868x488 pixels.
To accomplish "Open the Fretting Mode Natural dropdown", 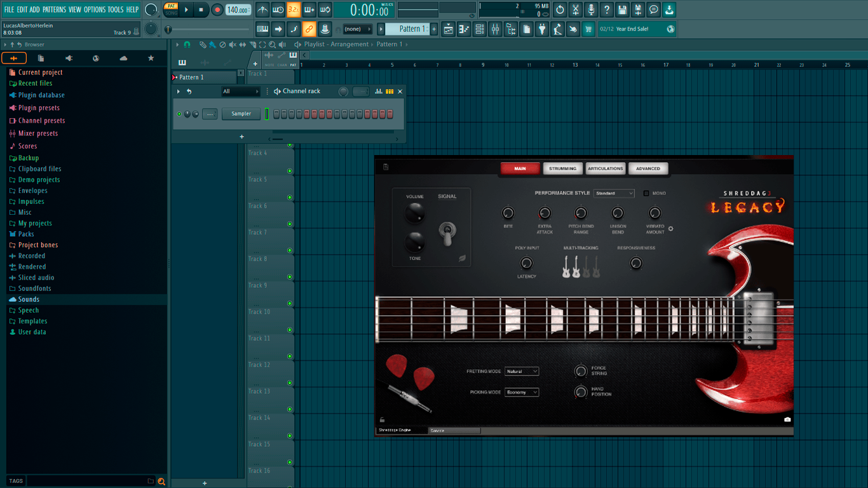I will click(x=522, y=371).
